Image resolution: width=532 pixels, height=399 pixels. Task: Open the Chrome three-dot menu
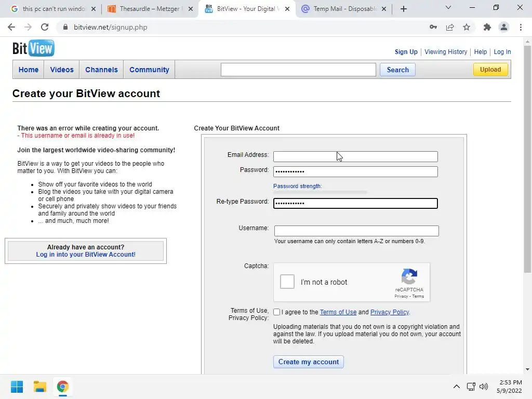click(521, 27)
